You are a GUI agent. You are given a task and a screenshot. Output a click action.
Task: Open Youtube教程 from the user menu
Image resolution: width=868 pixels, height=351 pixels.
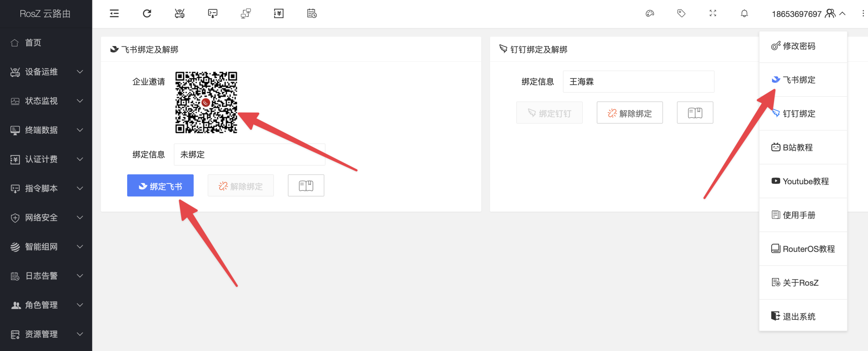click(x=803, y=181)
